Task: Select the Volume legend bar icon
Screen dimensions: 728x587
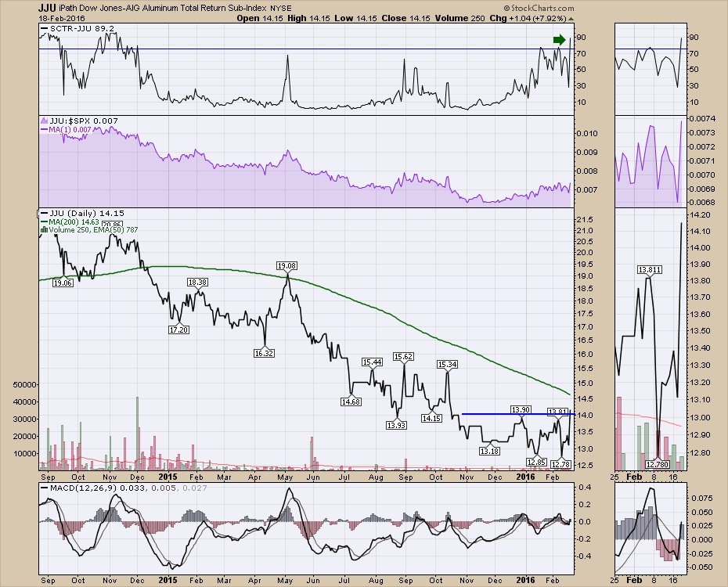Action: coord(45,230)
